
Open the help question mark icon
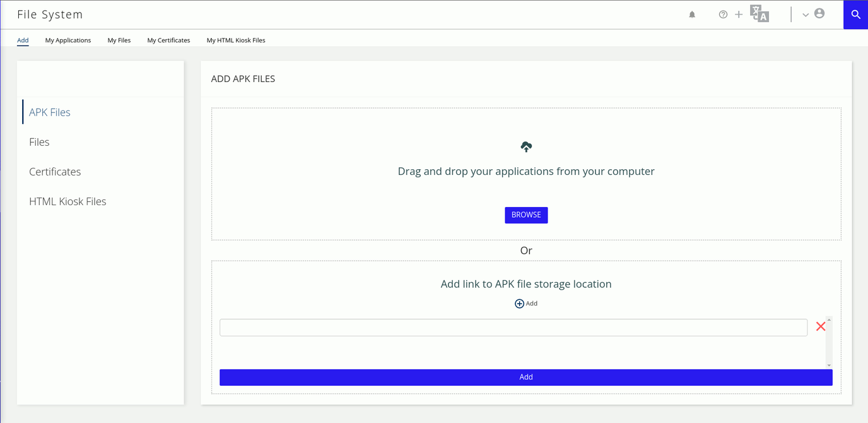coord(723,15)
